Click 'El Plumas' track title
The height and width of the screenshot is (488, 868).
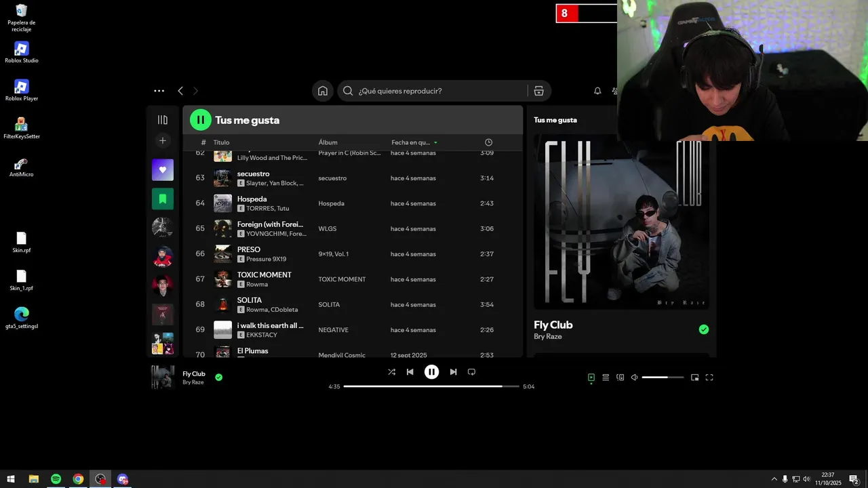click(x=252, y=350)
